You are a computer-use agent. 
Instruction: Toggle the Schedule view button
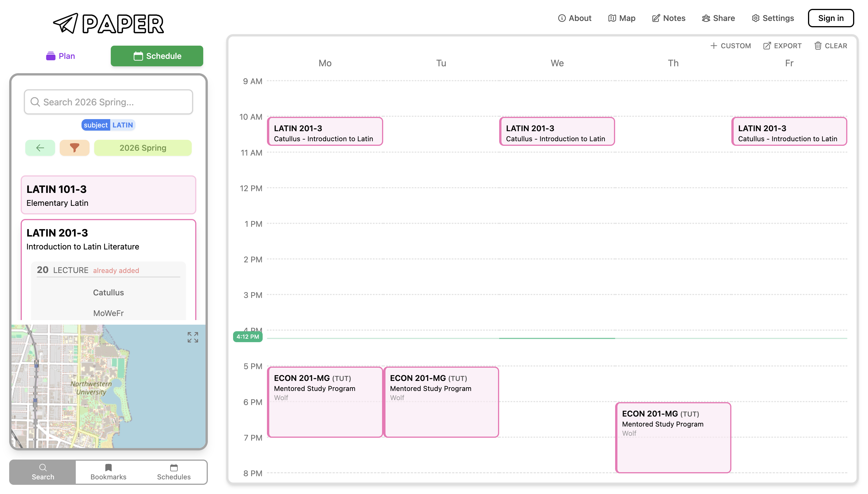[157, 56]
